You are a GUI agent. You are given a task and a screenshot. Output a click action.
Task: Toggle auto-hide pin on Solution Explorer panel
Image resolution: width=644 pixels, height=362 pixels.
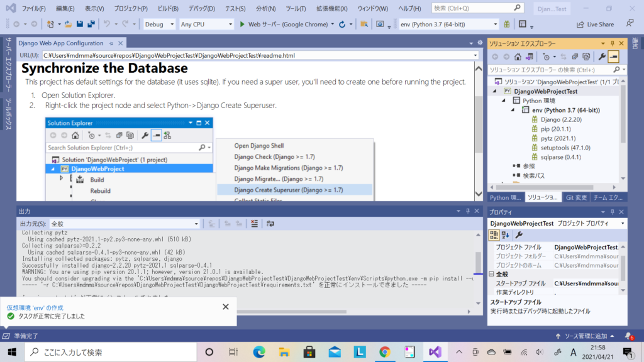(x=613, y=43)
